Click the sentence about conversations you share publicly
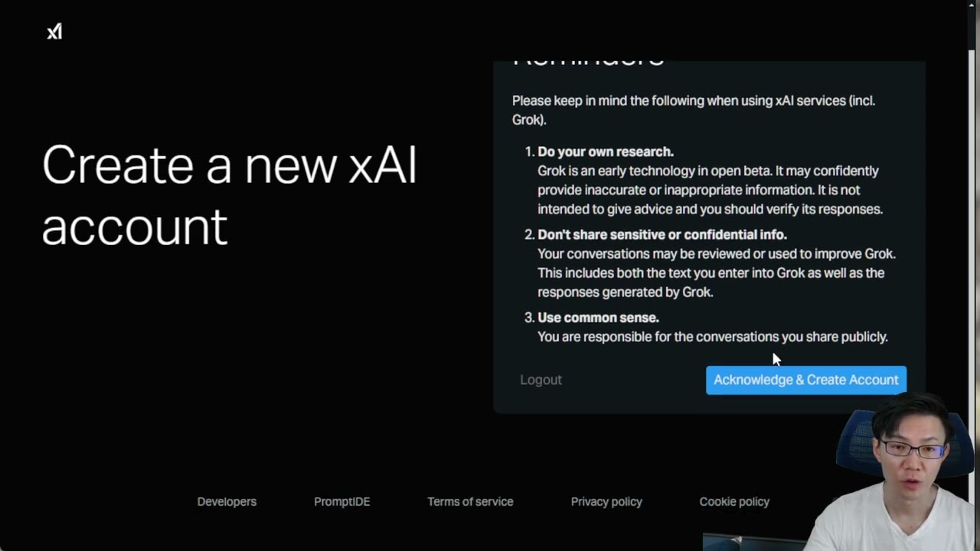 712,337
